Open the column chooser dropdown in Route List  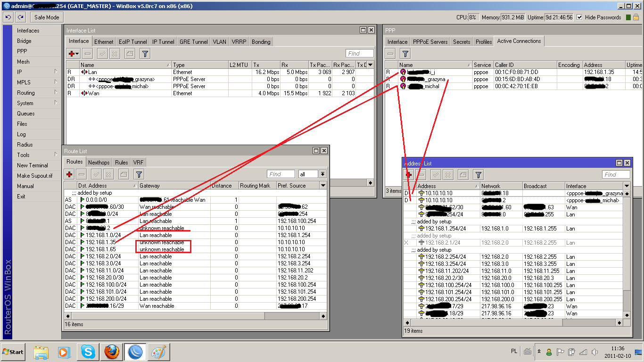point(323,186)
